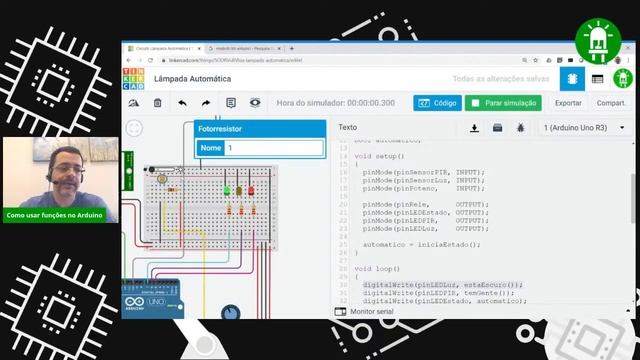The height and width of the screenshot is (360, 640).
Task: Open the debugger bug icon
Action: (520, 128)
